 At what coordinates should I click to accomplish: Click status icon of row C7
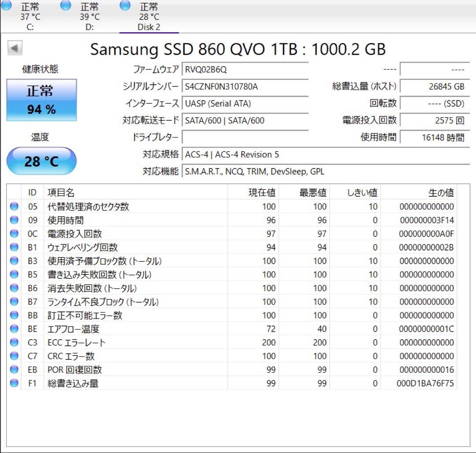14,356
